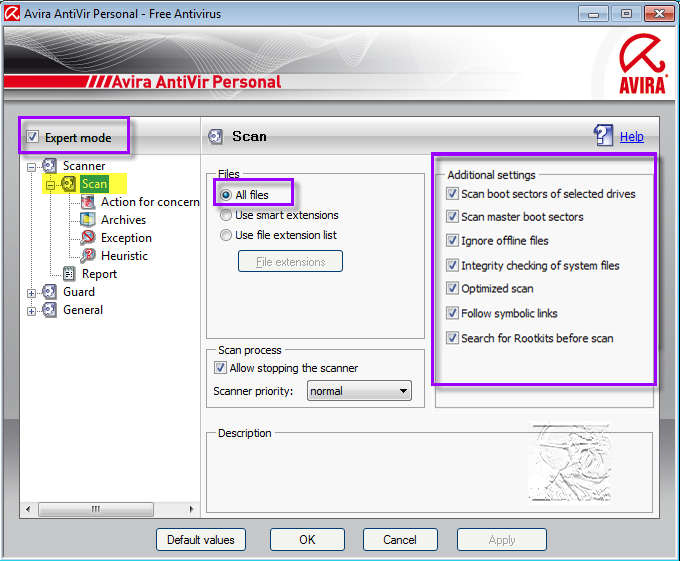Click the Help question mark icon

603,136
